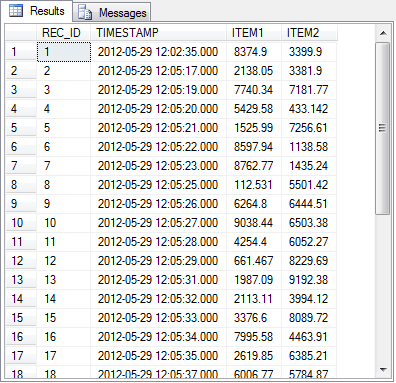Click ITEM1 value 2138.05
Screen dimensions: 396x383
253,71
